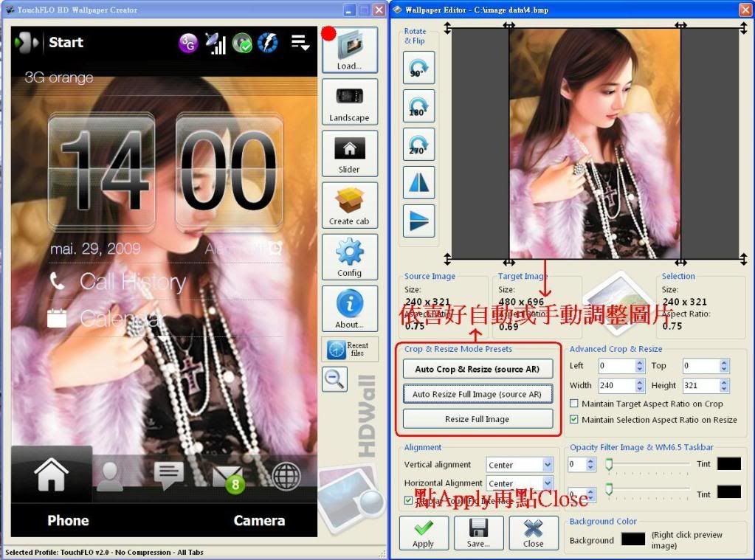The width and height of the screenshot is (755, 560).
Task: Minimize the TouchFLO HD Wallpaper Creator window
Action: pos(350,10)
